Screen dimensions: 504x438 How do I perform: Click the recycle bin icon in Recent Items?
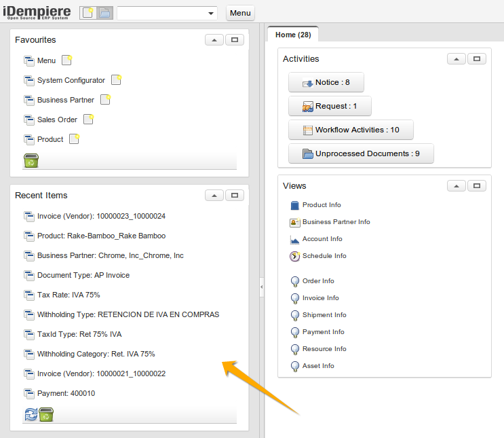pyautogui.click(x=46, y=414)
